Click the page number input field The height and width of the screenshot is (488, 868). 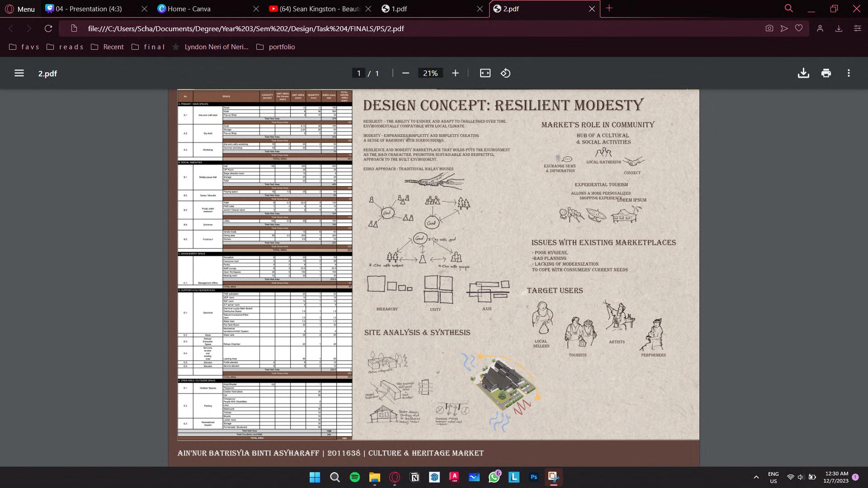359,73
